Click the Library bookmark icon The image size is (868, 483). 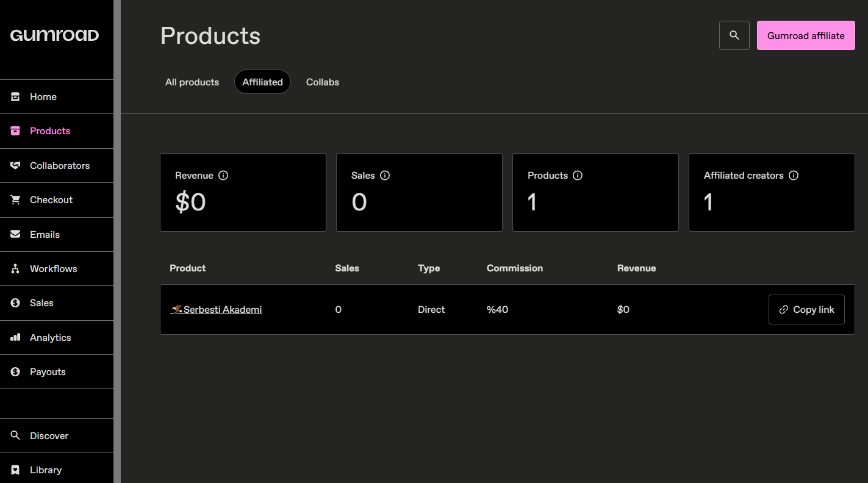(x=15, y=470)
